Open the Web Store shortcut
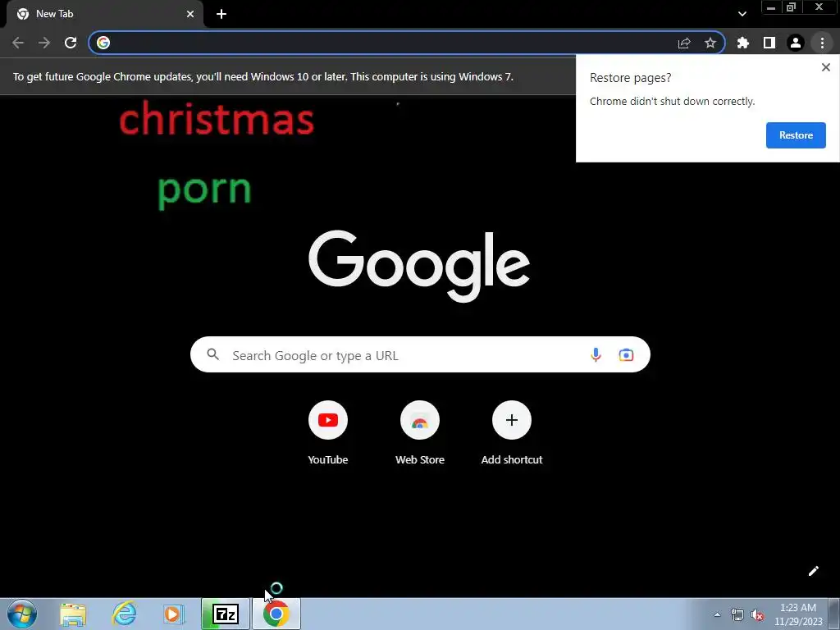Image resolution: width=840 pixels, height=630 pixels. click(x=420, y=433)
